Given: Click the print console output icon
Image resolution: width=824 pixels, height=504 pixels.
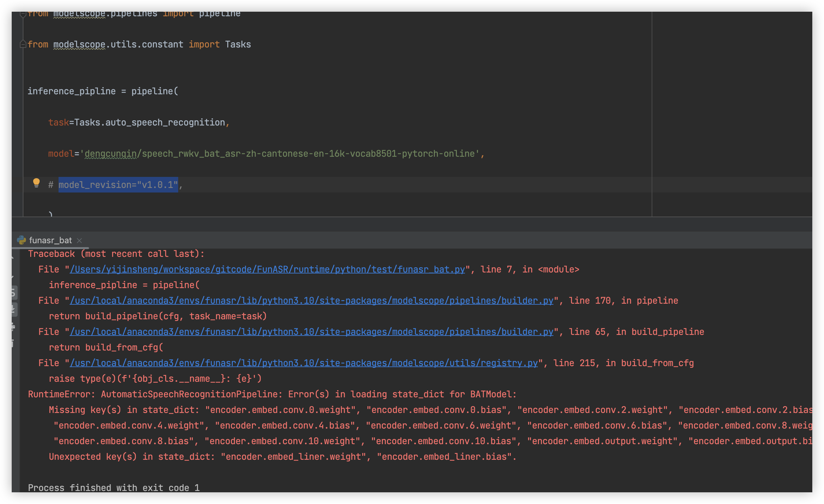Looking at the screenshot, I should tap(13, 326).
